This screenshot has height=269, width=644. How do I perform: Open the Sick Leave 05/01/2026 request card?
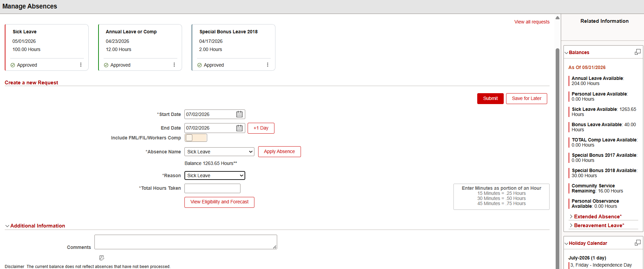[x=47, y=47]
